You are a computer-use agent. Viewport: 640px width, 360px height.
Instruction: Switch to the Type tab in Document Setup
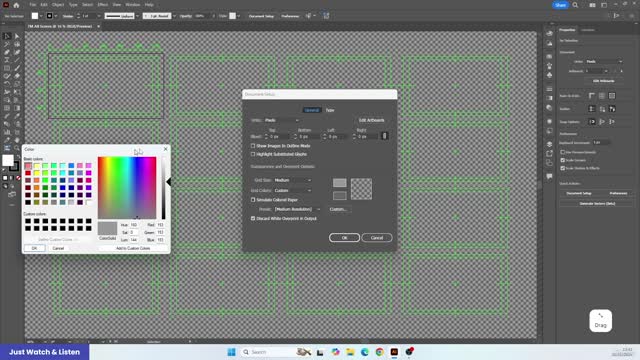(330, 110)
